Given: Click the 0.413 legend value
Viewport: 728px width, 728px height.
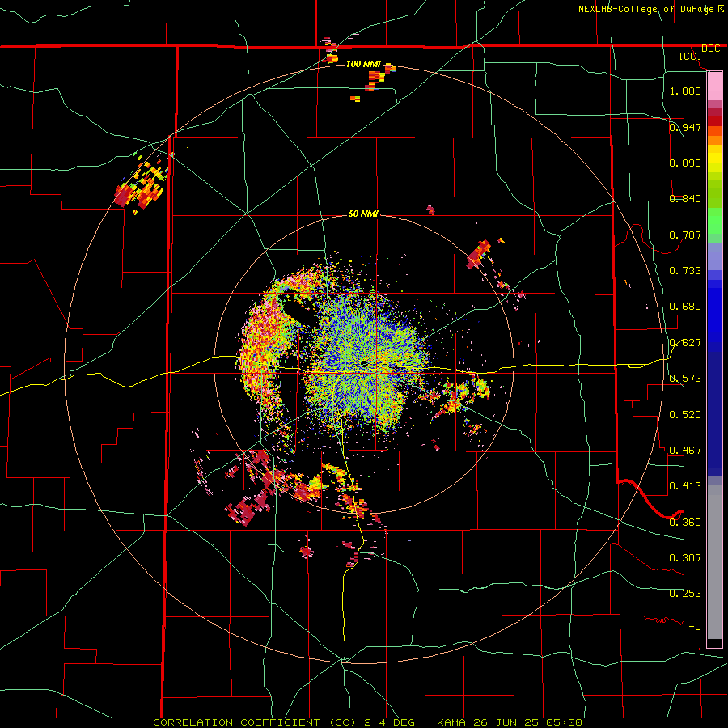Looking at the screenshot, I should tap(685, 486).
